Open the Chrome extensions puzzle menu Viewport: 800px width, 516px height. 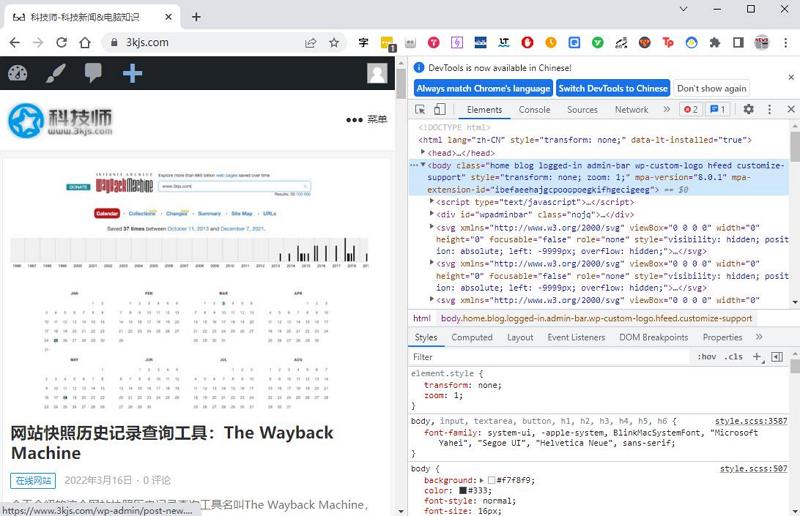715,43
